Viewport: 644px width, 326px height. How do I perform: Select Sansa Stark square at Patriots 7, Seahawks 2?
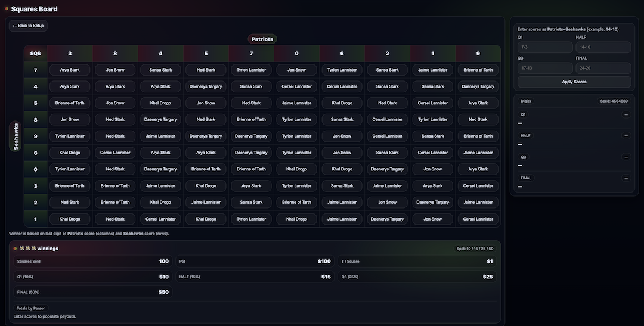[252, 202]
